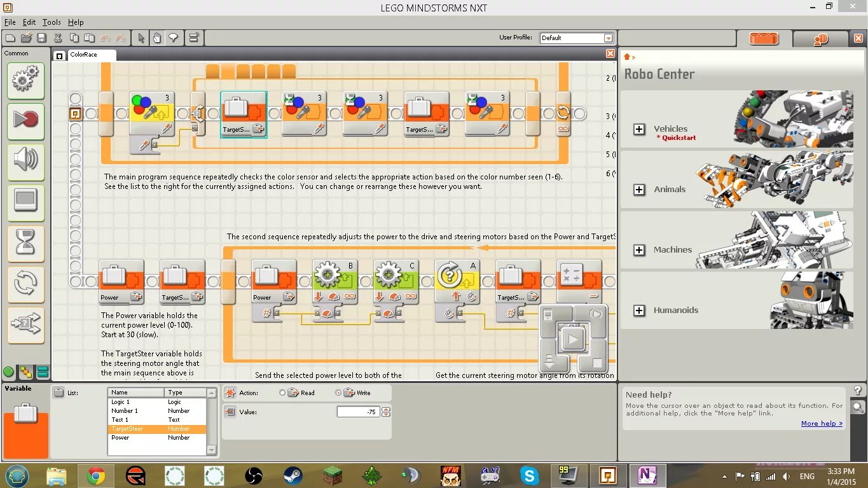This screenshot has width=868, height=488.
Task: Select the Write action radio button
Action: 338,393
